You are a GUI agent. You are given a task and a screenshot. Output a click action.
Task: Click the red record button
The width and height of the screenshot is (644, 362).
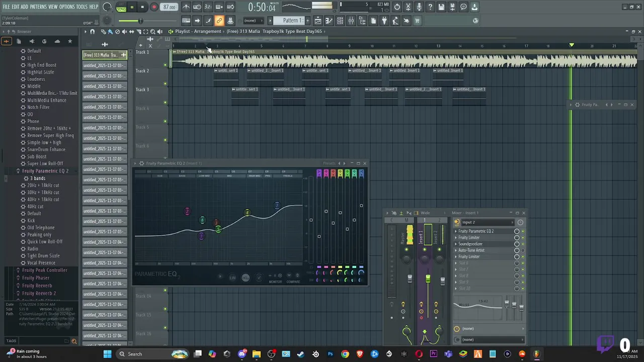[154, 7]
